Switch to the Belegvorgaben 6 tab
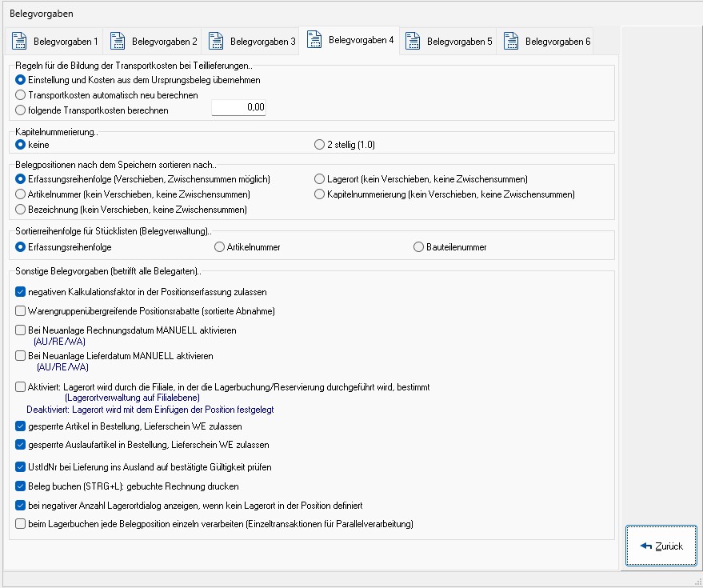The image size is (703, 588). [x=546, y=42]
